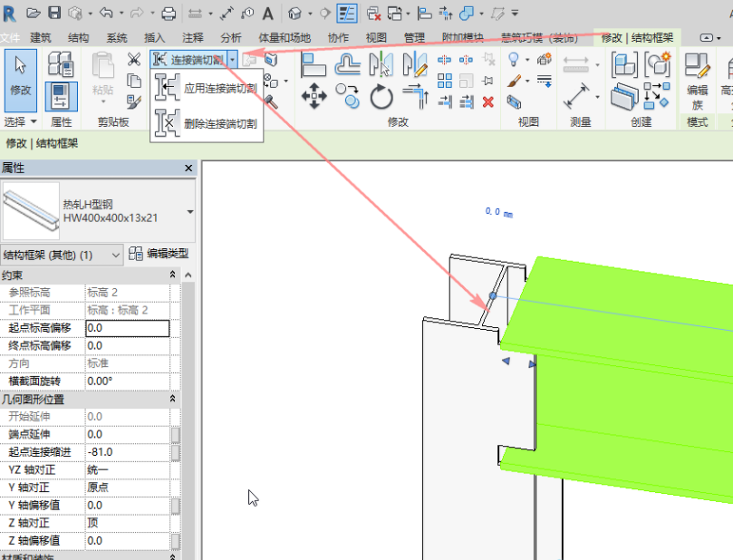Click the red Delete X icon
This screenshot has height=560, width=733.
point(488,101)
